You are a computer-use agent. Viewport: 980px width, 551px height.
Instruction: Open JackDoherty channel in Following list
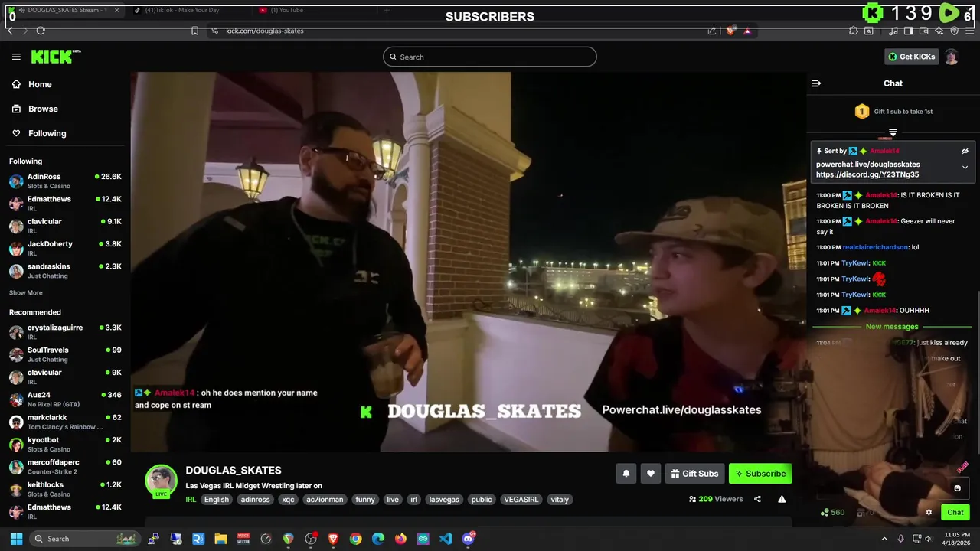click(x=65, y=248)
